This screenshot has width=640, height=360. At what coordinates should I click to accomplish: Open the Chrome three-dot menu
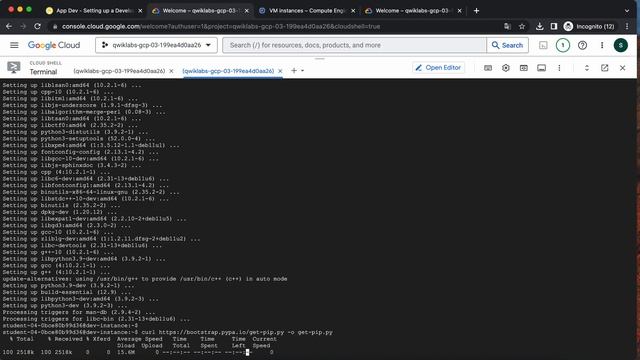(x=627, y=26)
